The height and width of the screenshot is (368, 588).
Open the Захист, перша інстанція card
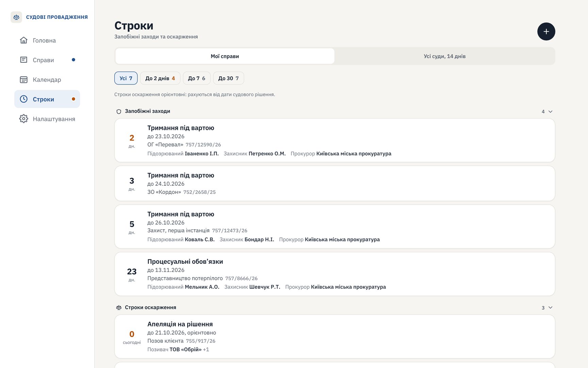(335, 227)
